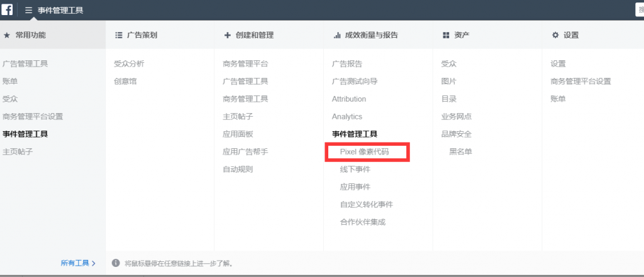Open 商务管理平台设置 under 常用功能
Viewport: 644px width, 277px height.
coord(33,117)
